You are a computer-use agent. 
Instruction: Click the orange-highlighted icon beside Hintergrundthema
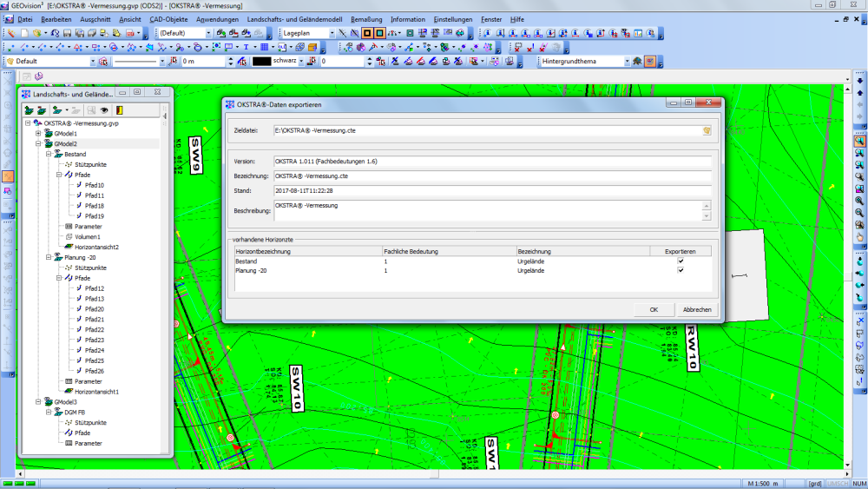click(650, 62)
